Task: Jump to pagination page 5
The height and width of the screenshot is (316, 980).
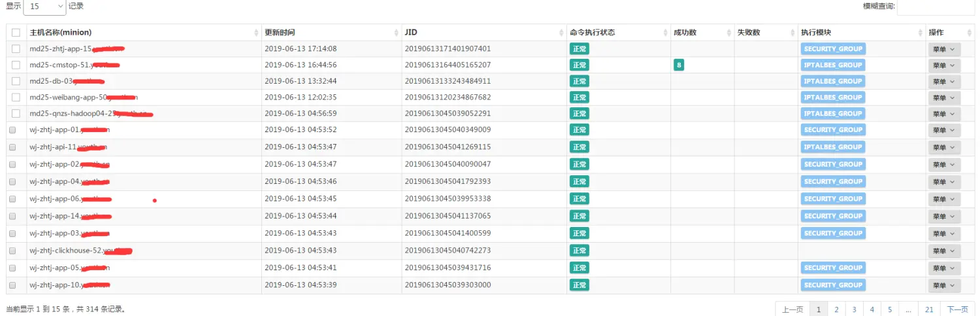Action: (889, 309)
